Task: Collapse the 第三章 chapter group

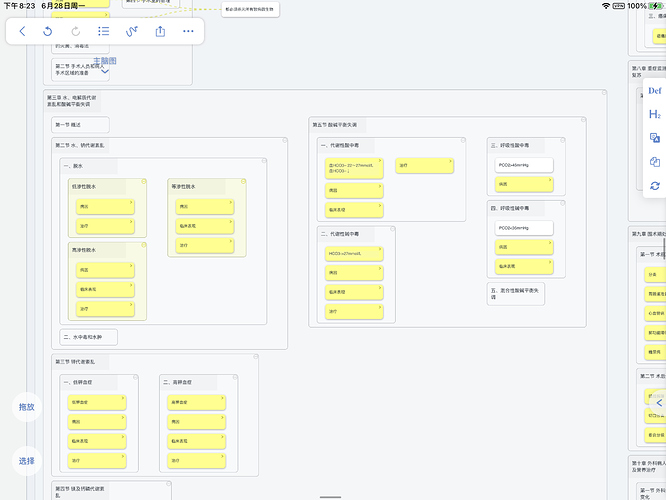Action: coord(604,93)
